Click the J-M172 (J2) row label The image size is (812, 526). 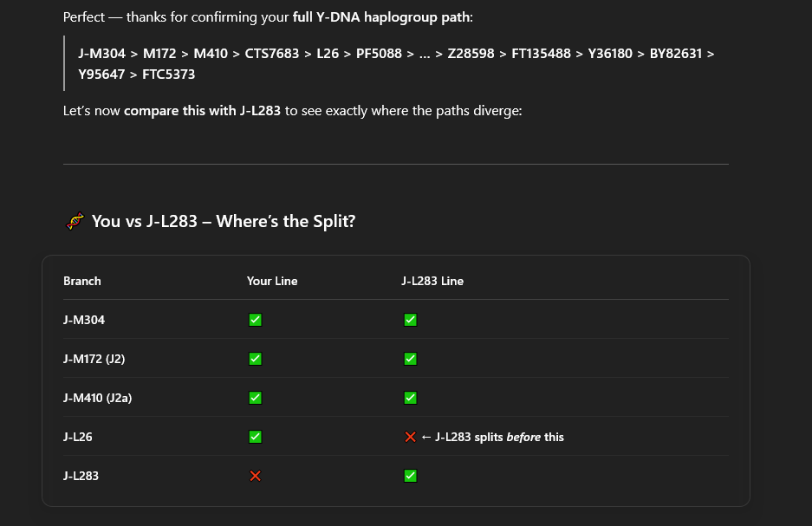tap(94, 359)
